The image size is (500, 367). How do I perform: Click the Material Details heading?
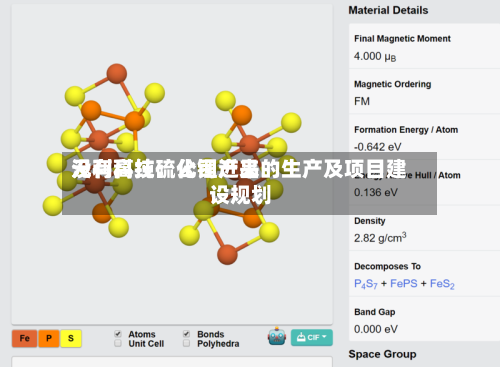pos(388,10)
